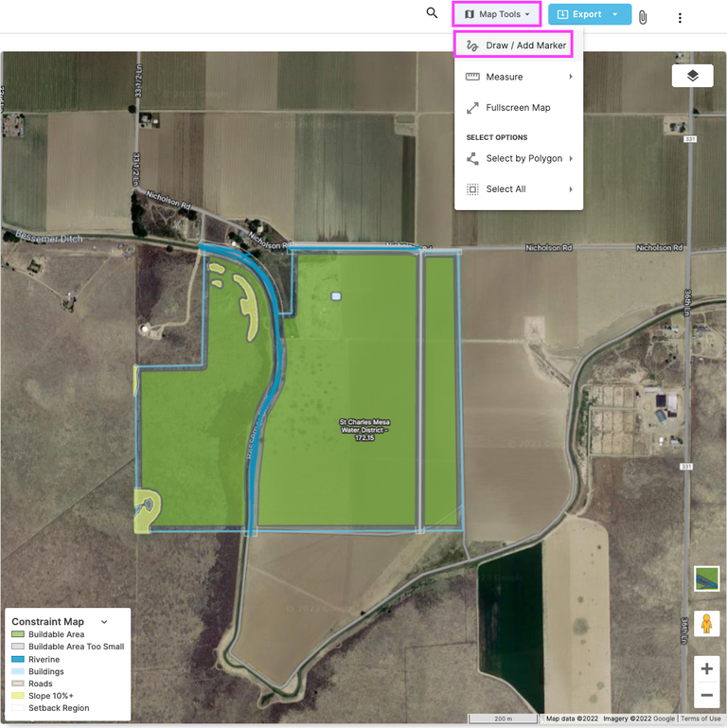Choose Fullscreen Map menu item

519,108
